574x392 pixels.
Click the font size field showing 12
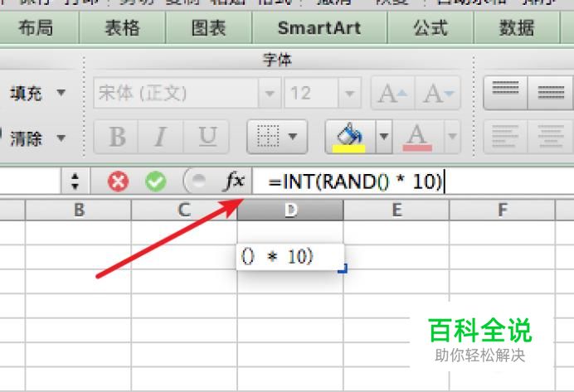(x=311, y=93)
